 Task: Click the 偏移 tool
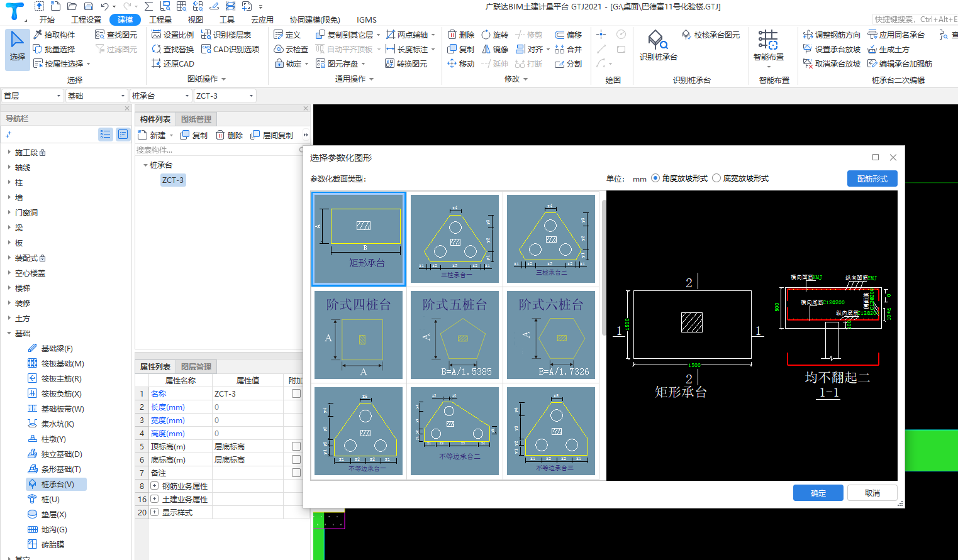569,35
